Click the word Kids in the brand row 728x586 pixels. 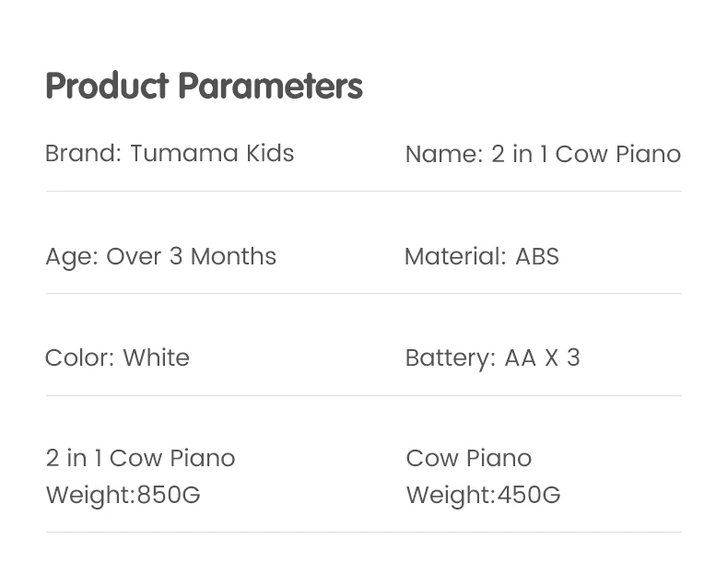pos(270,153)
